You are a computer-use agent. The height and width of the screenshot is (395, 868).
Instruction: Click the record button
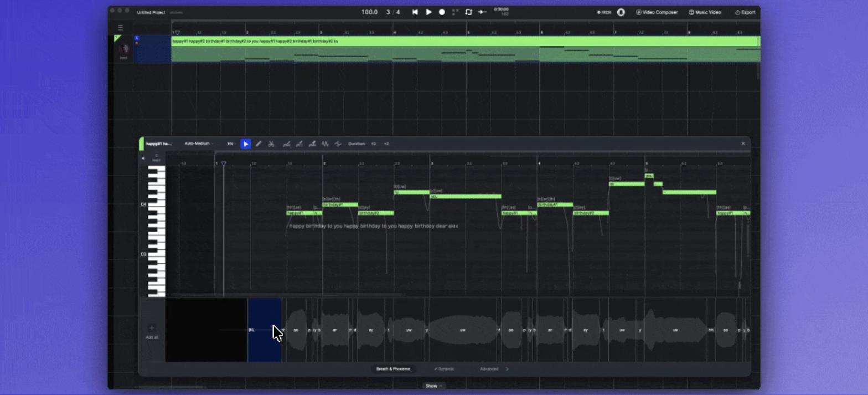click(442, 12)
